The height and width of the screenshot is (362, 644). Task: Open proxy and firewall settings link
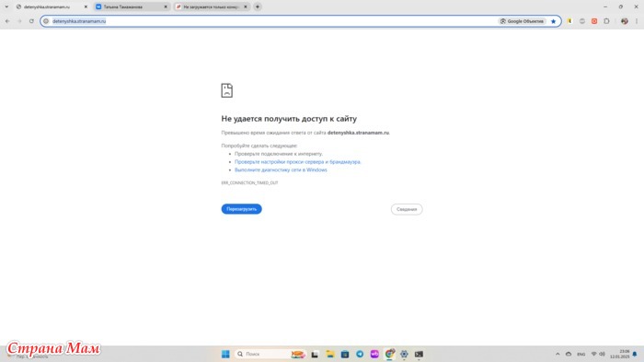tap(297, 162)
